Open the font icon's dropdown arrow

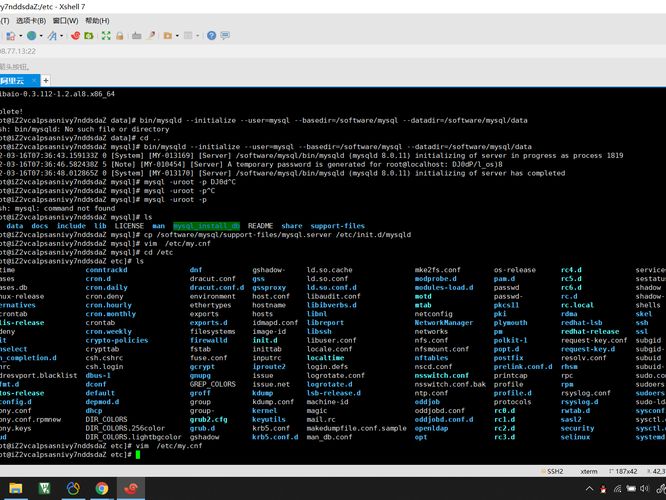click(x=61, y=36)
